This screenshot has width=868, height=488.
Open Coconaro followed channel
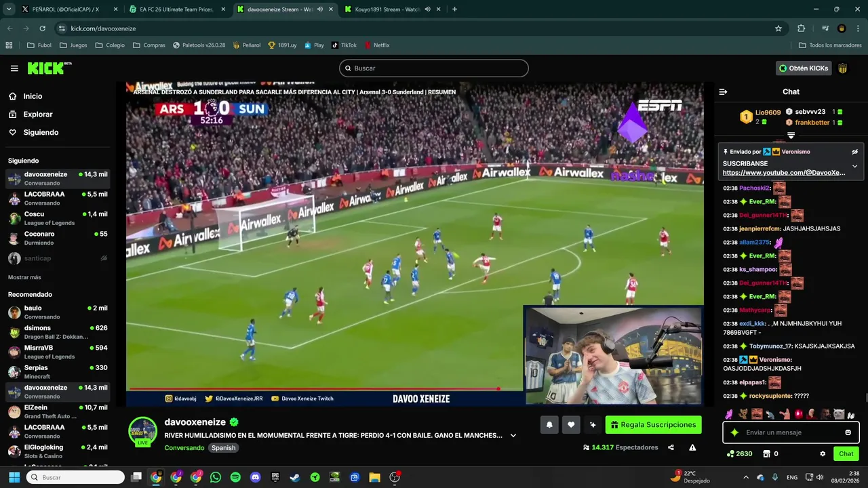pos(58,238)
